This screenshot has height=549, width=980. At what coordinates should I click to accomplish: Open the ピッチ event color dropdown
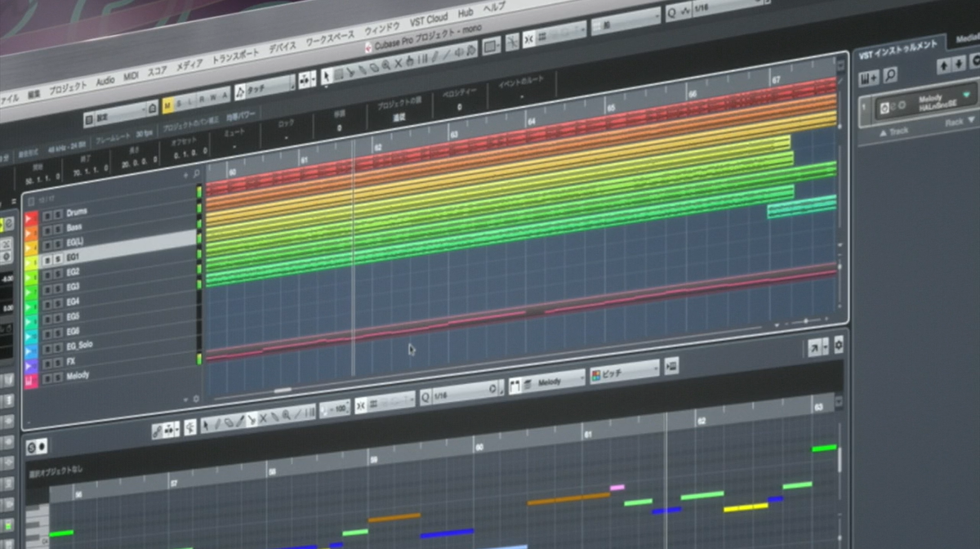coord(625,371)
